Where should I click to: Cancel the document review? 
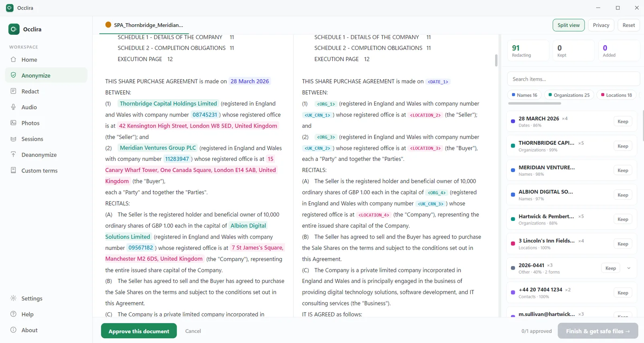click(x=193, y=331)
